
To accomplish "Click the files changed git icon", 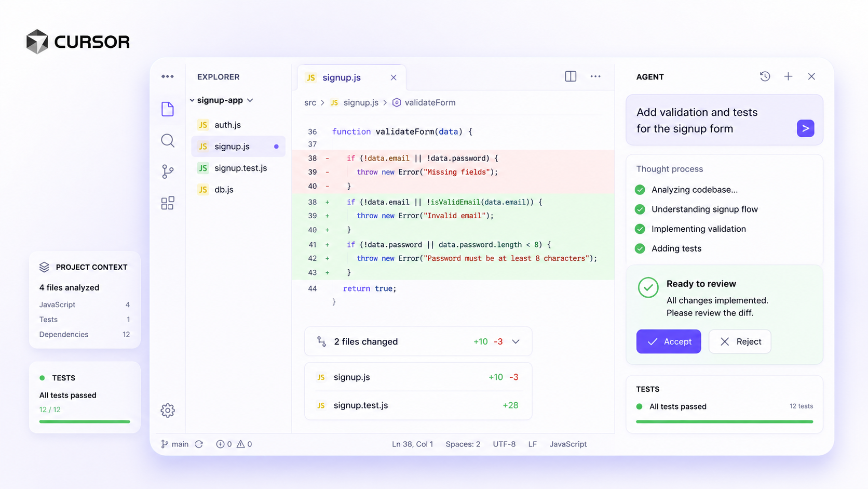I will coord(322,341).
